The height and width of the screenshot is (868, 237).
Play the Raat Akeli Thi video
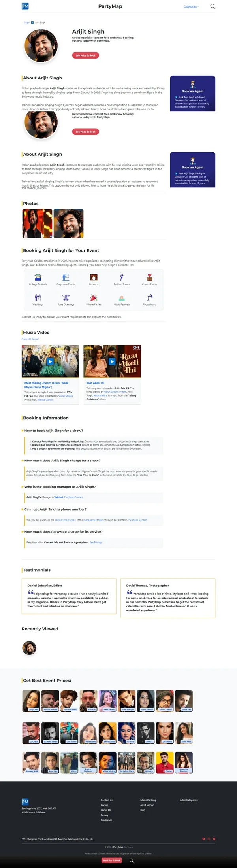[x=112, y=361]
